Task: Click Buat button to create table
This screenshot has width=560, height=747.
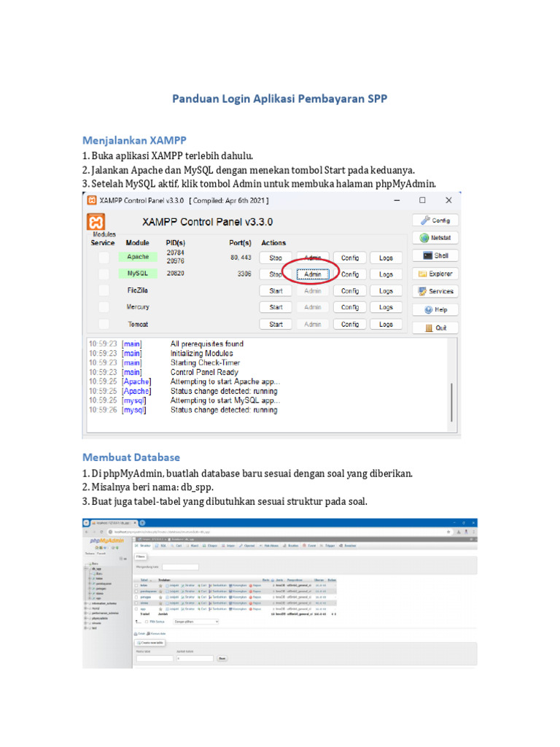Action: 222,659
